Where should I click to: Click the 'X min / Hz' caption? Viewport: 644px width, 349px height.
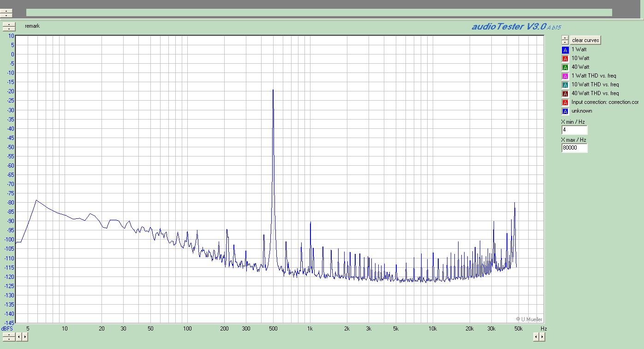tap(573, 122)
